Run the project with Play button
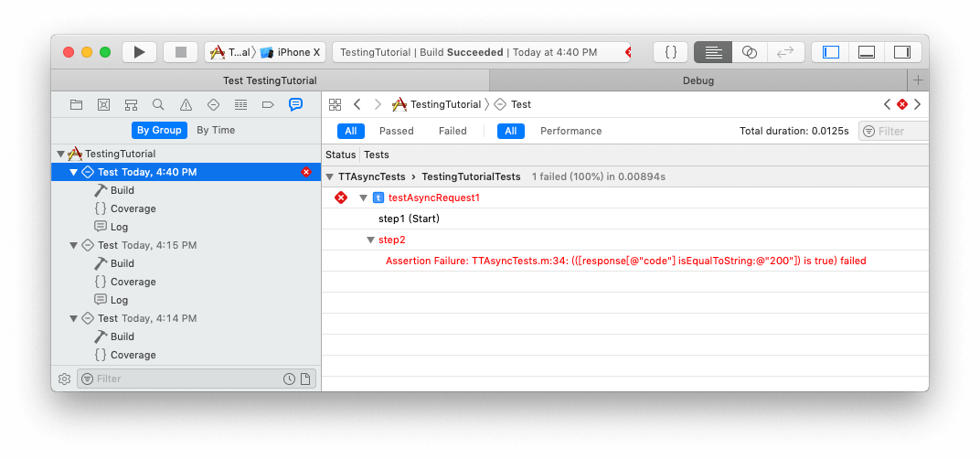 [139, 52]
